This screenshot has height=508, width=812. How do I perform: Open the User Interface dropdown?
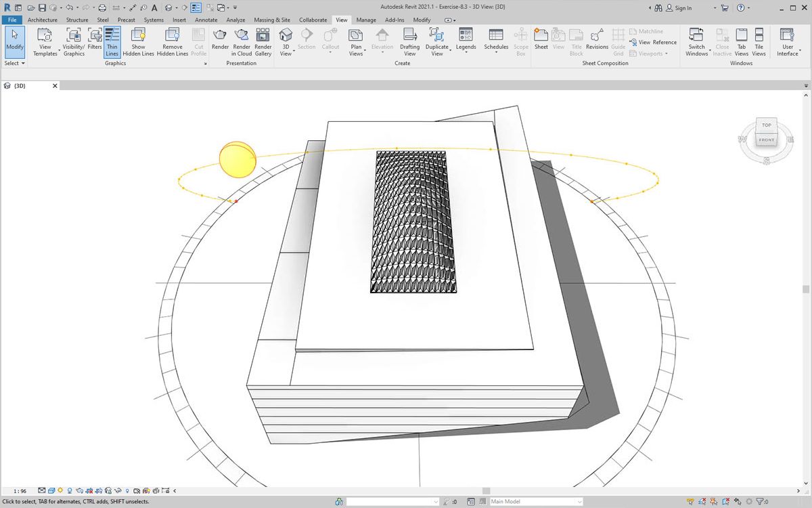click(x=787, y=41)
